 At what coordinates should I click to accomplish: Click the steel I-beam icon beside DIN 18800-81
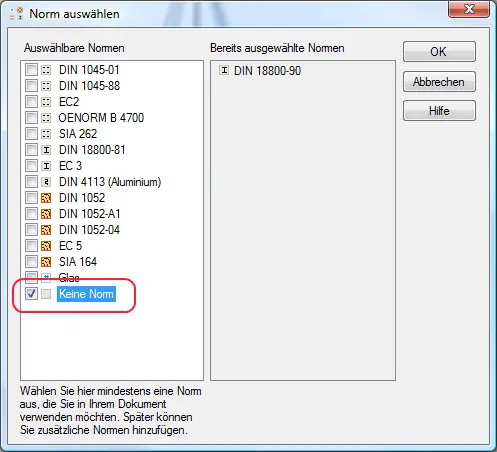[x=46, y=150]
